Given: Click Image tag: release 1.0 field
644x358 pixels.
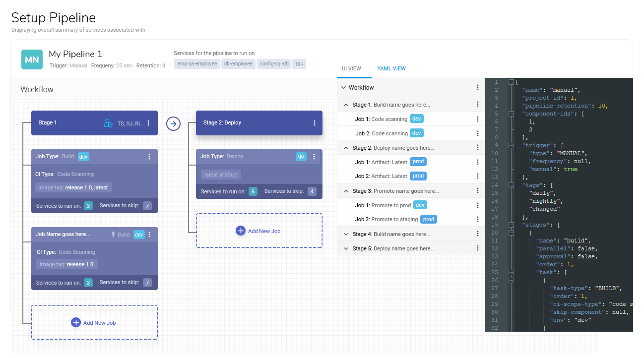Looking at the screenshot, I should tap(67, 264).
